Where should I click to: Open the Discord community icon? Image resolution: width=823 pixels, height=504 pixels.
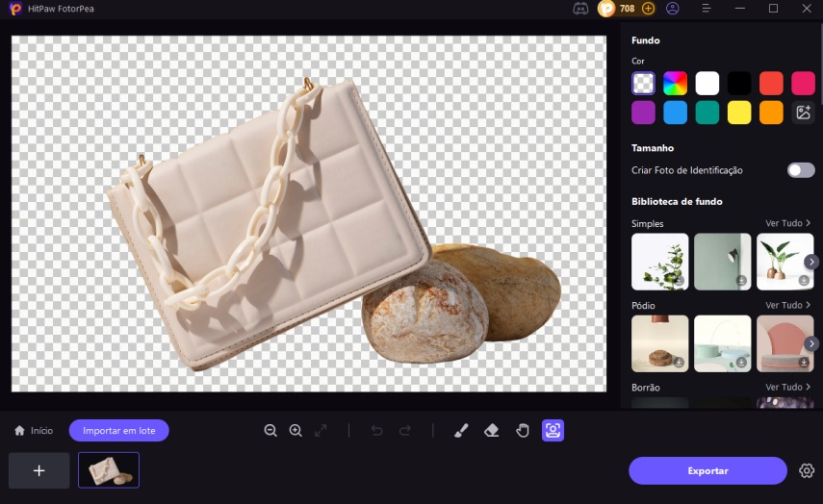(580, 9)
